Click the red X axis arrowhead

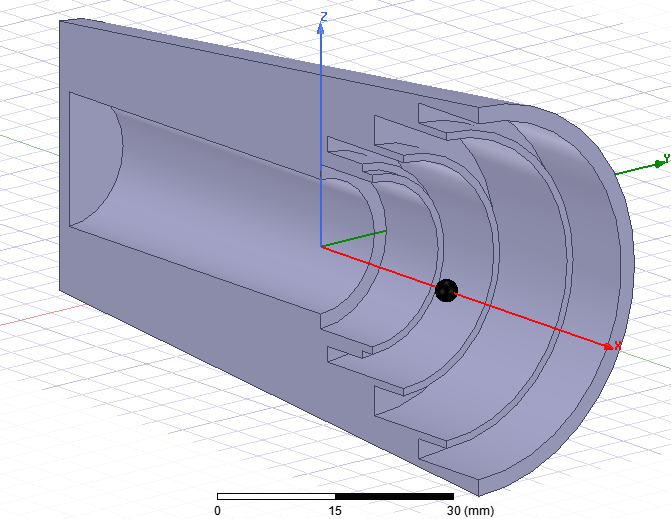tap(608, 347)
